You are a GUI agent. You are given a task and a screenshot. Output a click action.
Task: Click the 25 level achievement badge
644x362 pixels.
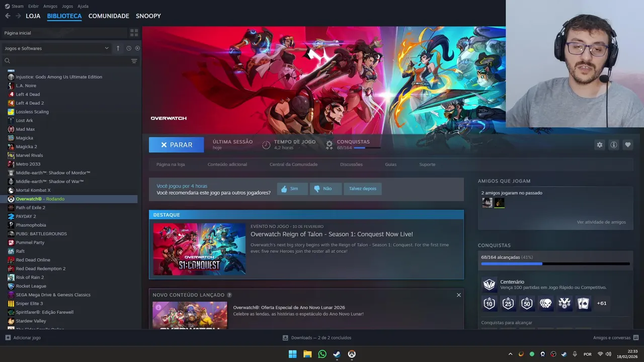(508, 303)
